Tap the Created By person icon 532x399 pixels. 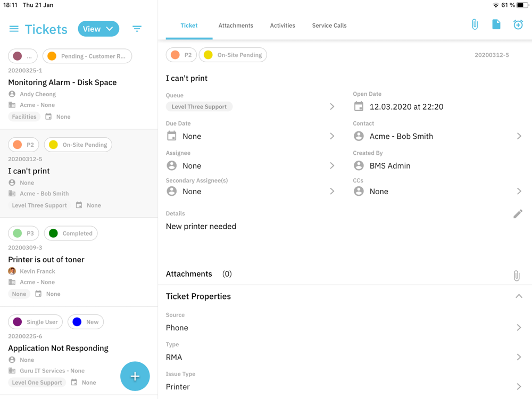(x=359, y=165)
